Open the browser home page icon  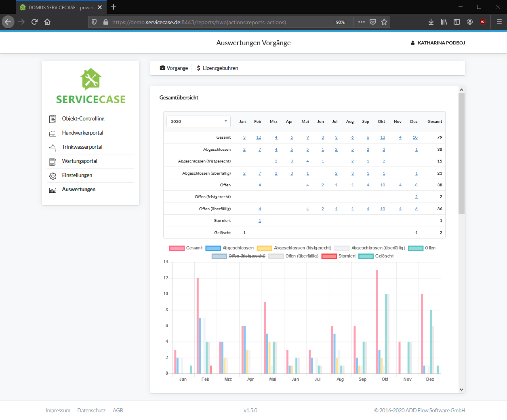pyautogui.click(x=47, y=22)
